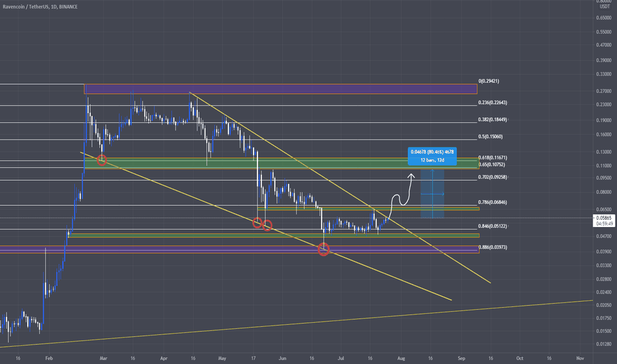
Task: Click the Apr label on time axis
Action: (x=164, y=359)
